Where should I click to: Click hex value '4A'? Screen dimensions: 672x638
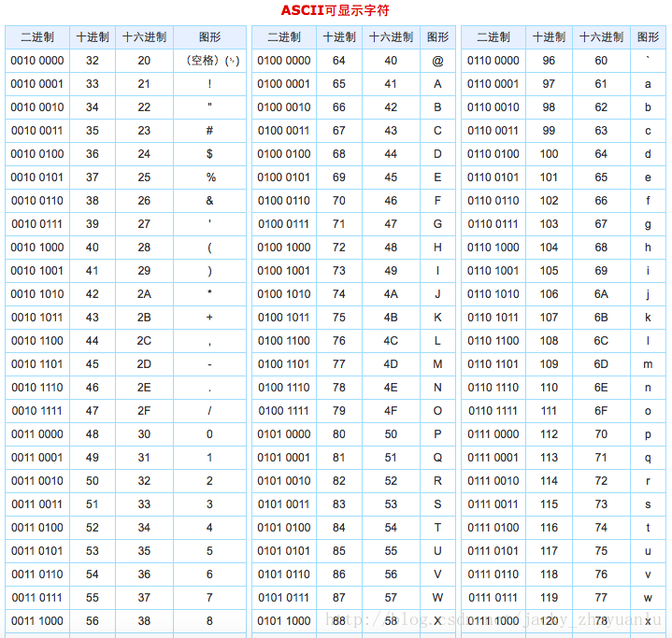(x=391, y=294)
